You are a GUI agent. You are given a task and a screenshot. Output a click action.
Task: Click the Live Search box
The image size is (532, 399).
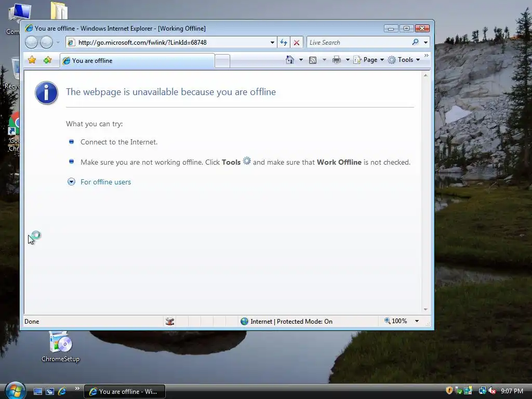(x=358, y=43)
